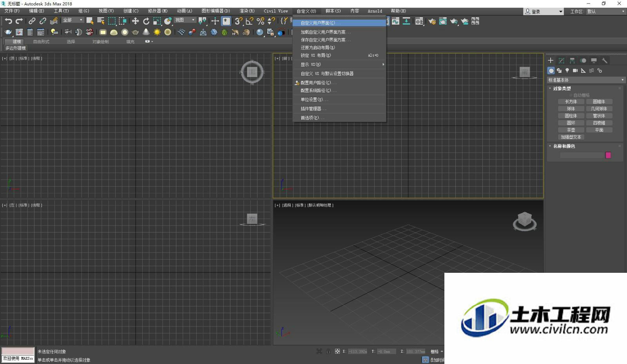Toggle Spinner Snap
Screen dimensions: 627x364
click(271, 21)
